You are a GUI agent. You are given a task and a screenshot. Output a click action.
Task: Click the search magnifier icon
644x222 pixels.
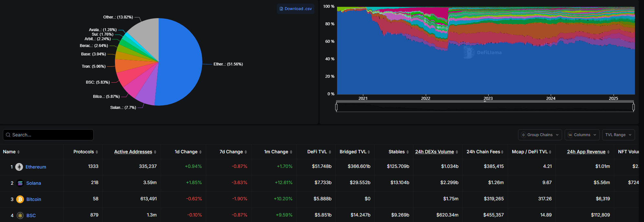click(x=8, y=135)
